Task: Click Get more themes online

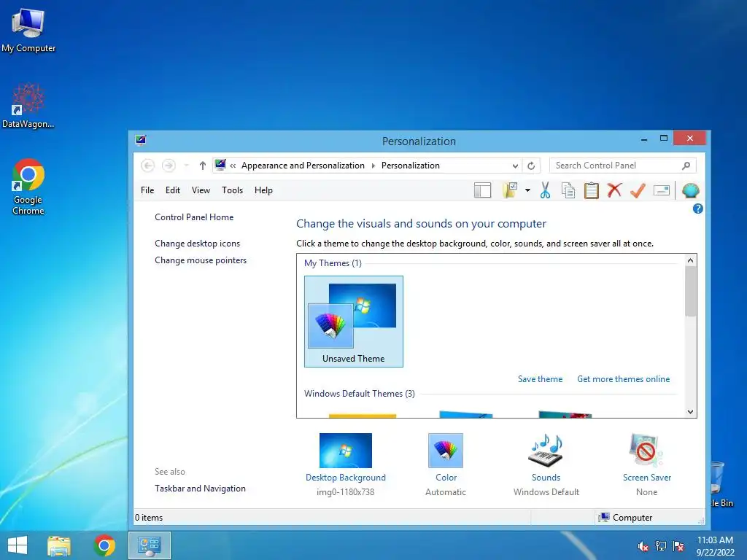Action: tap(623, 379)
